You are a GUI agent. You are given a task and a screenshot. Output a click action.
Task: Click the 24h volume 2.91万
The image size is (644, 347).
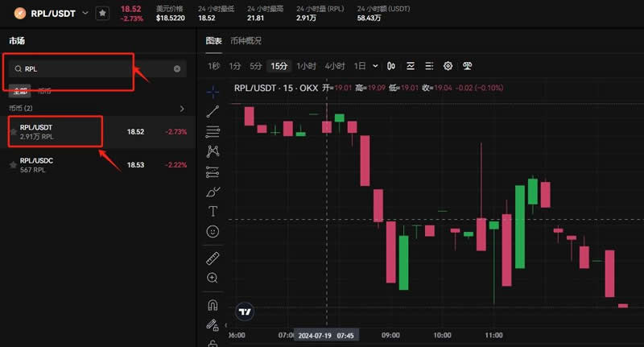(307, 18)
